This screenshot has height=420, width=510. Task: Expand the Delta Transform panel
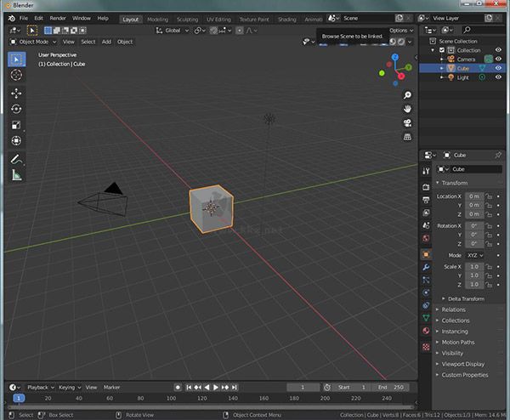tap(465, 298)
